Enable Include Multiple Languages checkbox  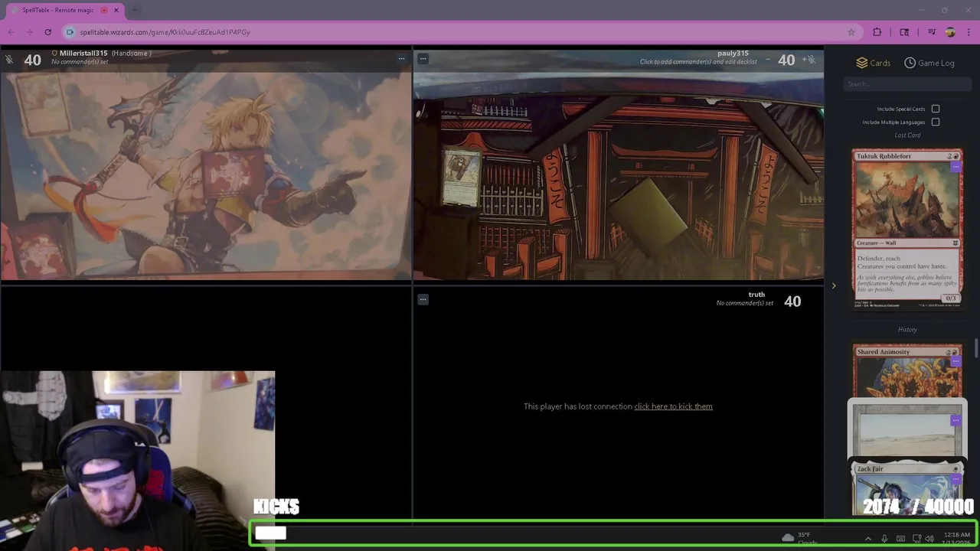coord(936,122)
